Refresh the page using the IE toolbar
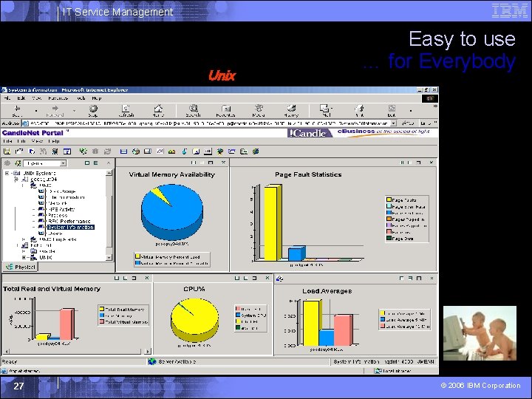Viewport: 532px width, 399px height. [126, 110]
